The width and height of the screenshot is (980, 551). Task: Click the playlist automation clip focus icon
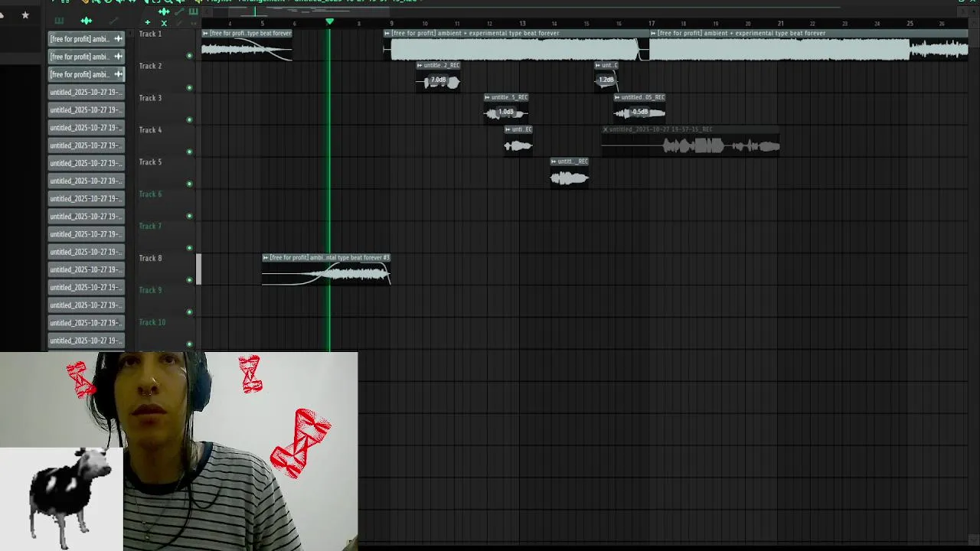coord(179,11)
